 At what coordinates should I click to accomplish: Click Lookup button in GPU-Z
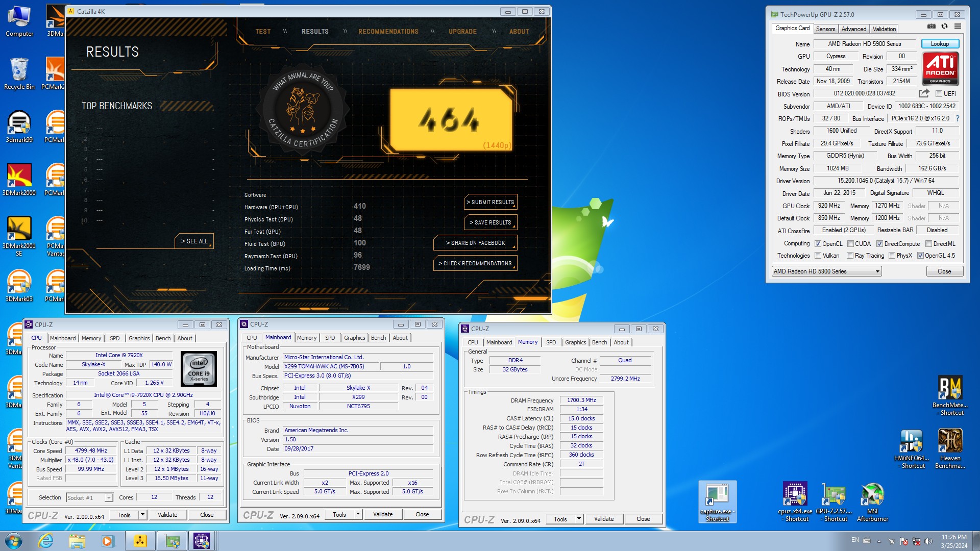point(940,44)
